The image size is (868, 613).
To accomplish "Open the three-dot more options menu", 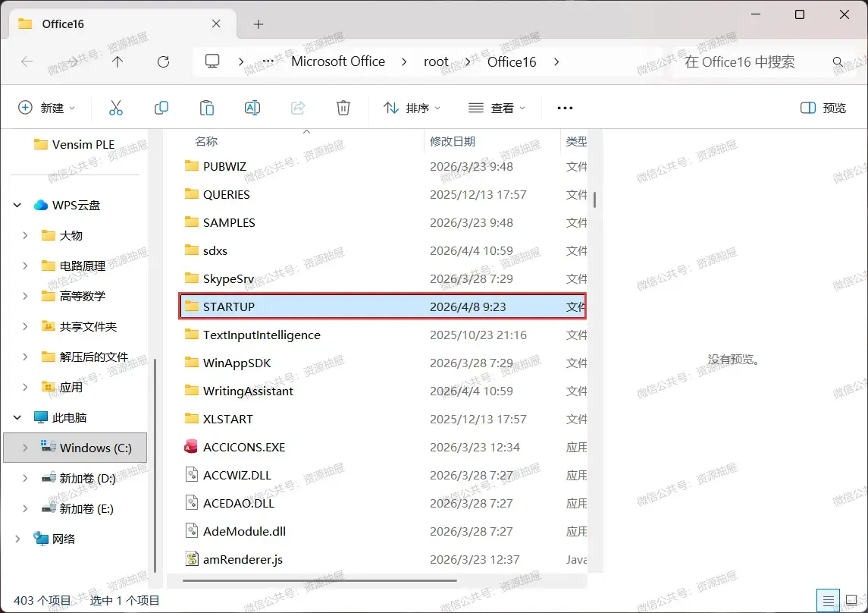I will point(565,108).
